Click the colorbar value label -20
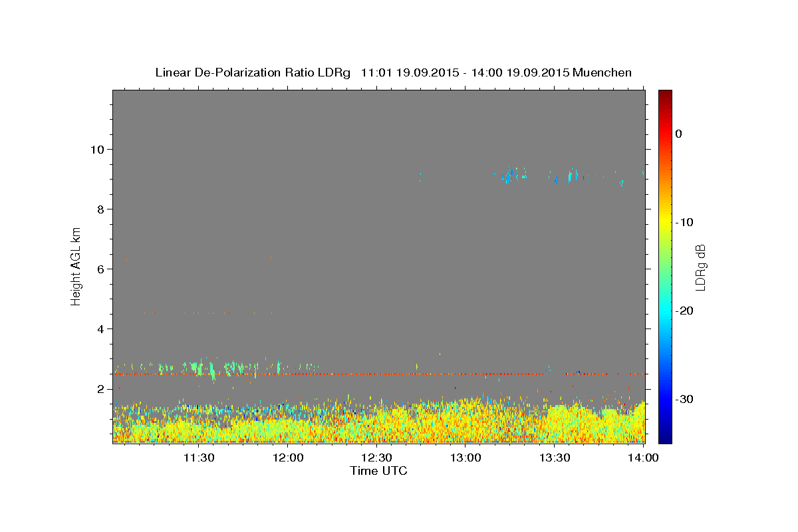The width and height of the screenshot is (798, 532). tap(684, 311)
